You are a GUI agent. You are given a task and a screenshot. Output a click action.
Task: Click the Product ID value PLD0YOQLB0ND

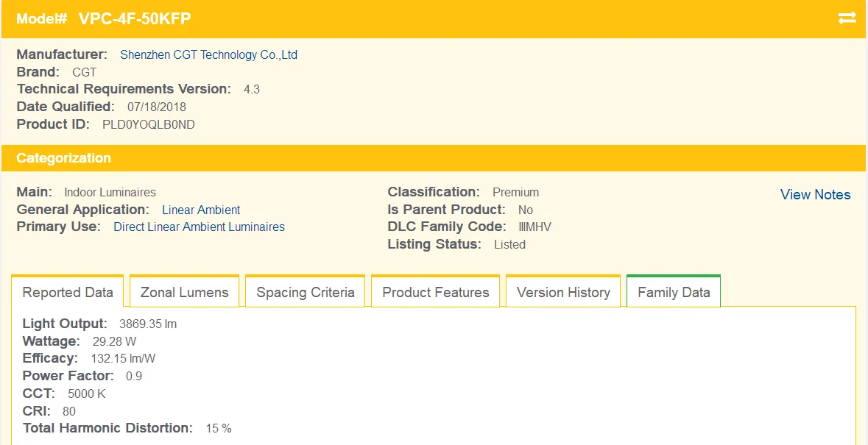click(x=149, y=125)
